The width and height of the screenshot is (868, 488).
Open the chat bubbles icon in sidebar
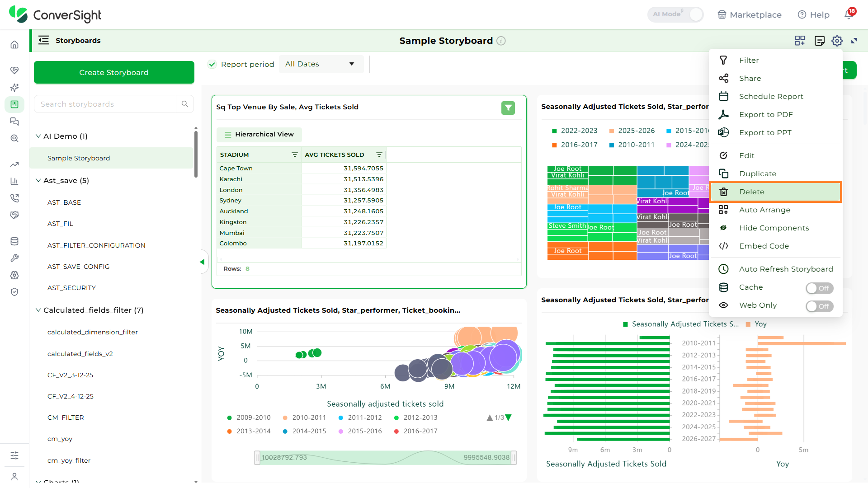click(14, 121)
